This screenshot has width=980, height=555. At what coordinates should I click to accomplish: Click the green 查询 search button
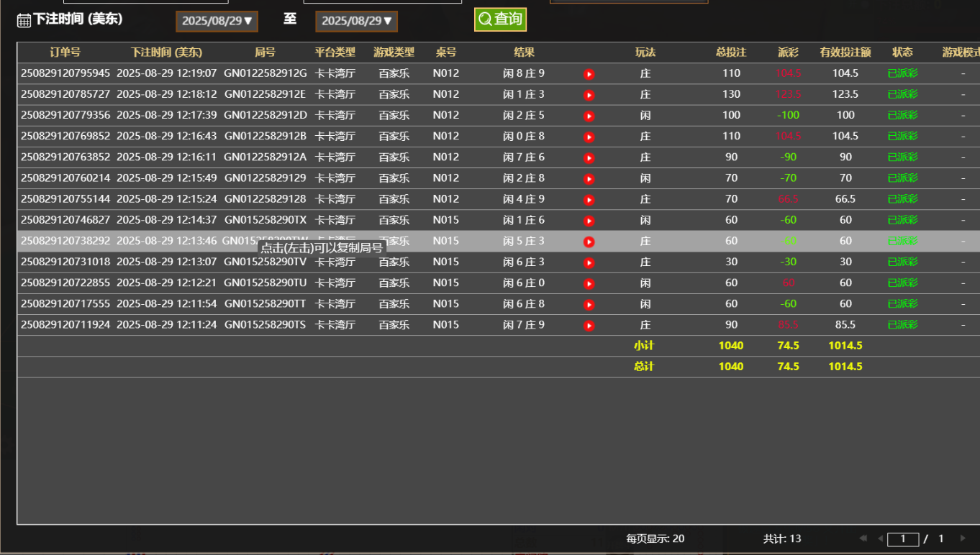(500, 19)
